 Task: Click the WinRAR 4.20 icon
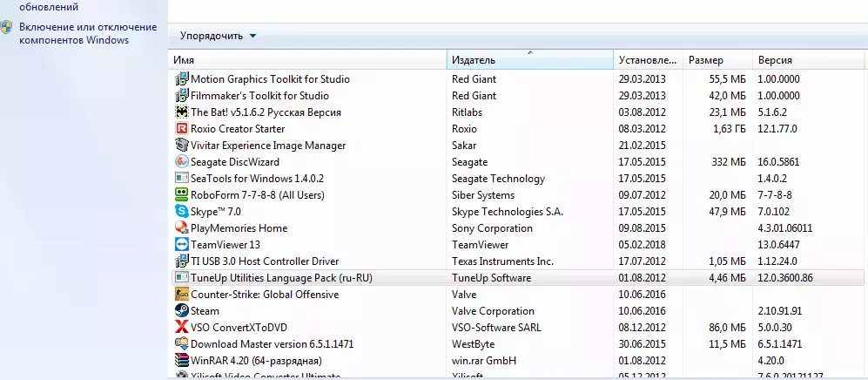click(x=182, y=361)
